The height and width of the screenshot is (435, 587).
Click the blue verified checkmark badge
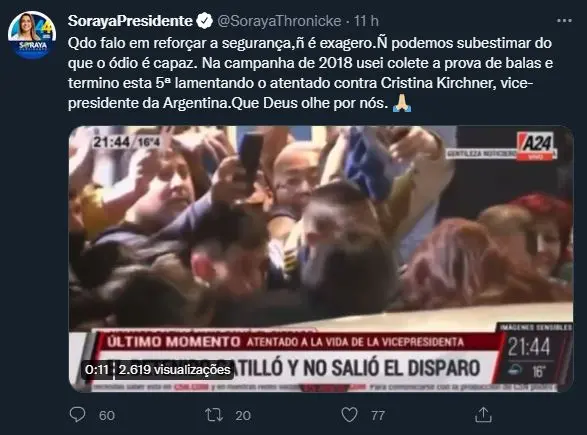pos(204,21)
